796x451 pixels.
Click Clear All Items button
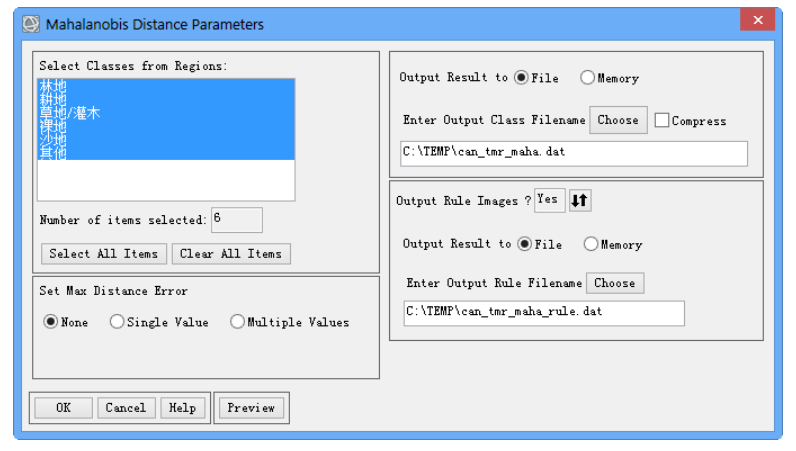[x=231, y=253]
